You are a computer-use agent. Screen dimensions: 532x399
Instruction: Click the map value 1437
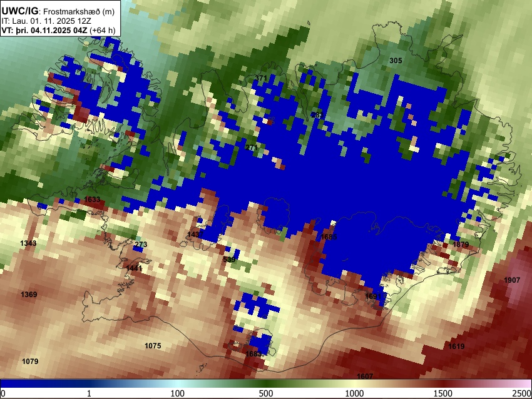pyautogui.click(x=195, y=235)
